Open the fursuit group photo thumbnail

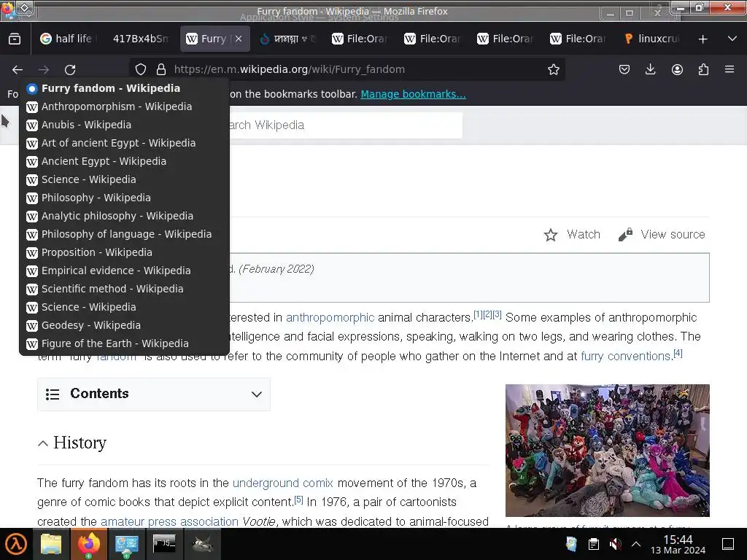tap(608, 451)
